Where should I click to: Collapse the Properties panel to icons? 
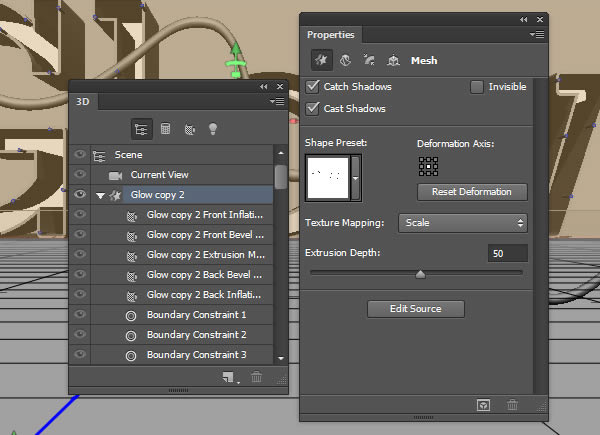(523, 20)
